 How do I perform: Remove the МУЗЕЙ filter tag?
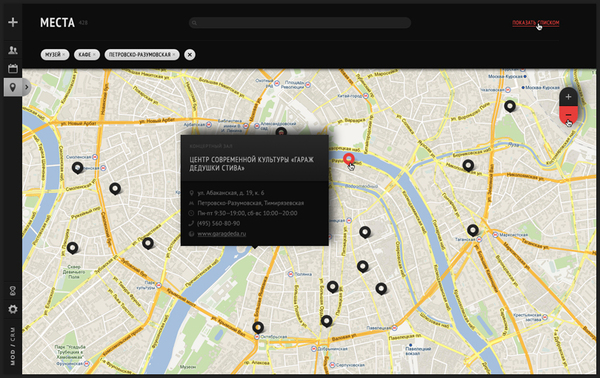pyautogui.click(x=64, y=55)
